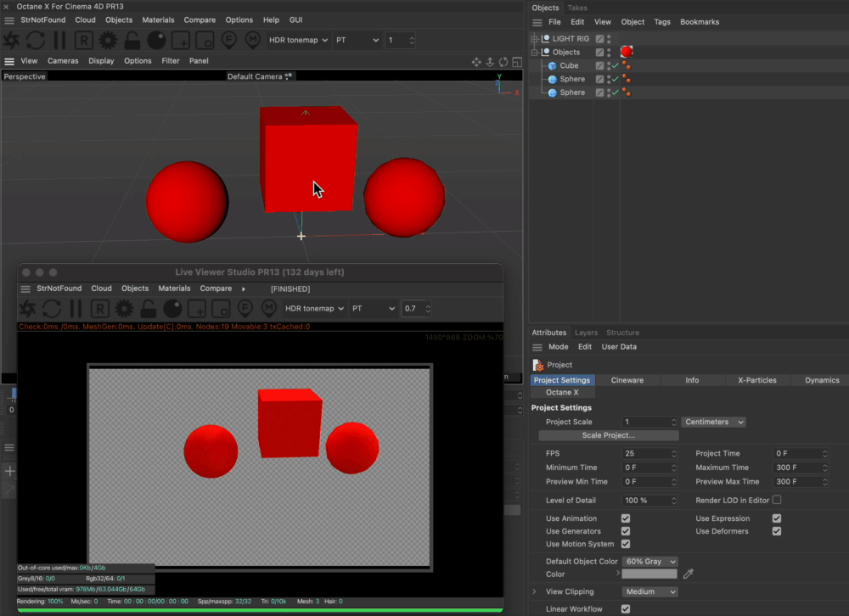Open the Default Object Color dropdown

pyautogui.click(x=649, y=562)
